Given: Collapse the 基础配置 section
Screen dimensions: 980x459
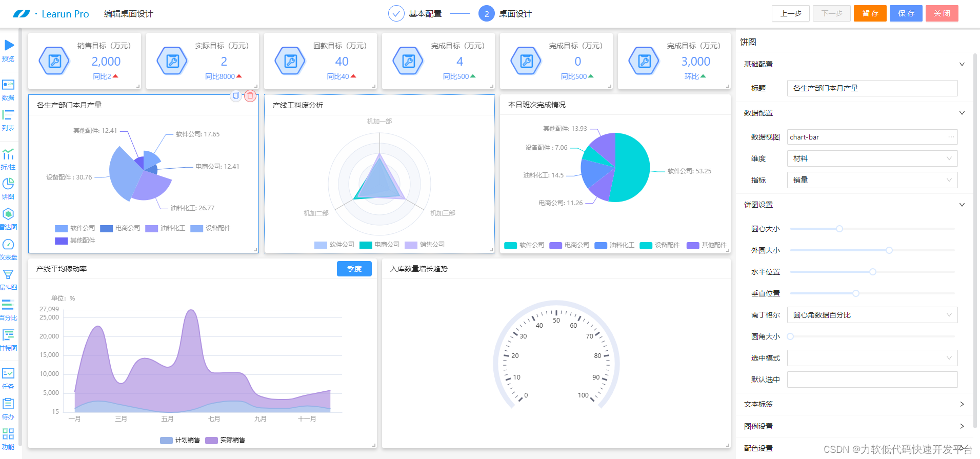Looking at the screenshot, I should pos(962,64).
